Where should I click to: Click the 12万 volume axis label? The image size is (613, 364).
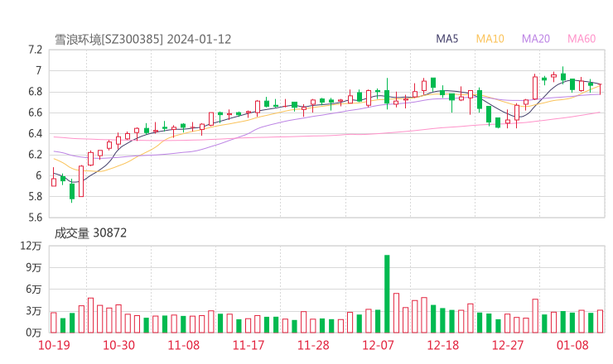(x=31, y=246)
